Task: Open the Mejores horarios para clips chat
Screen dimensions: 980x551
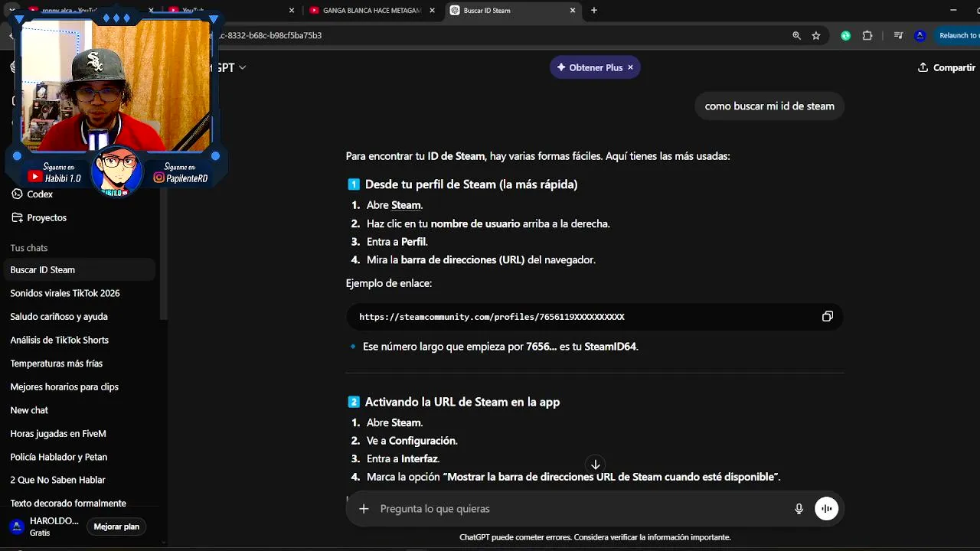Action: pyautogui.click(x=80, y=387)
